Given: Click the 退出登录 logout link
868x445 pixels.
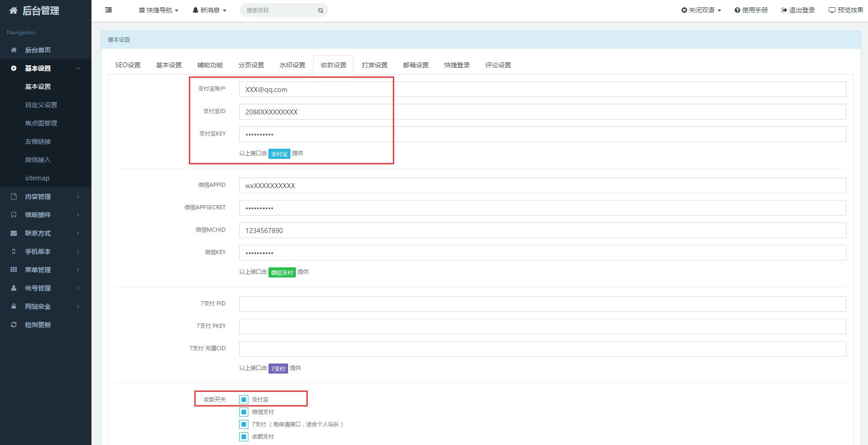Looking at the screenshot, I should click(798, 10).
